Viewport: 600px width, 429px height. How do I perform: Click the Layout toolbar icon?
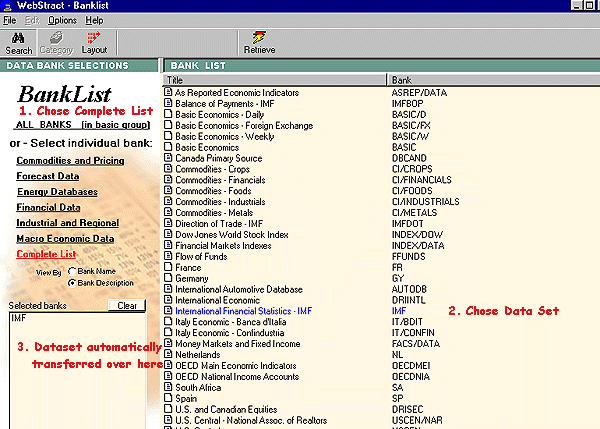point(94,40)
